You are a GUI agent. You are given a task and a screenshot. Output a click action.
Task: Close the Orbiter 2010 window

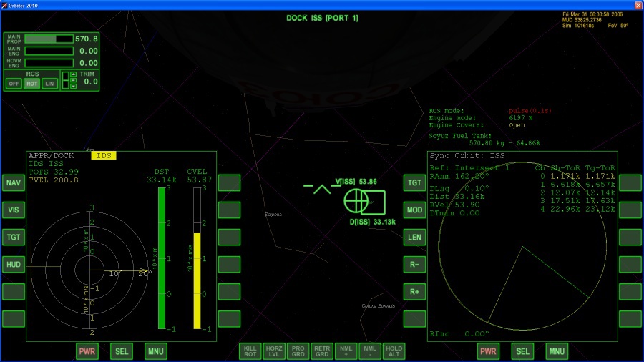point(639,5)
